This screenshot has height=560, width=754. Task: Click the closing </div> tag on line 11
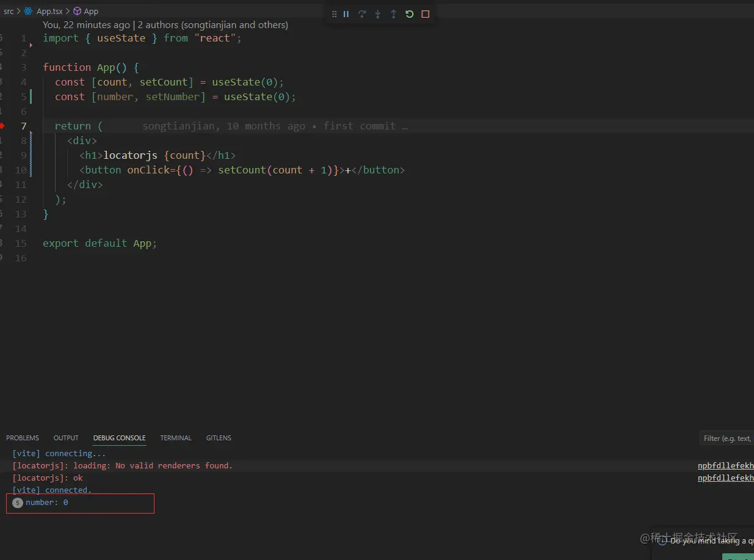pyautogui.click(x=85, y=184)
